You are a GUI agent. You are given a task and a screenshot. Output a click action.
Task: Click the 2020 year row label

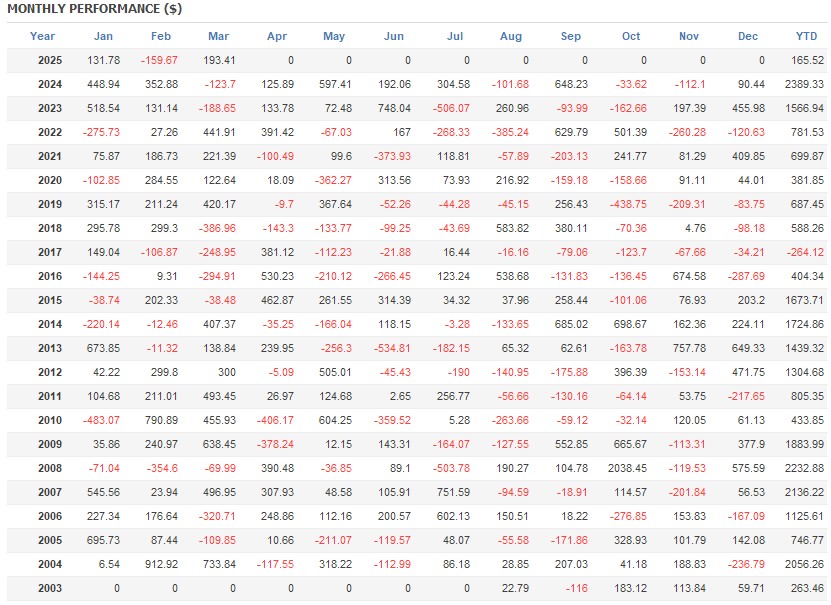tap(50, 180)
